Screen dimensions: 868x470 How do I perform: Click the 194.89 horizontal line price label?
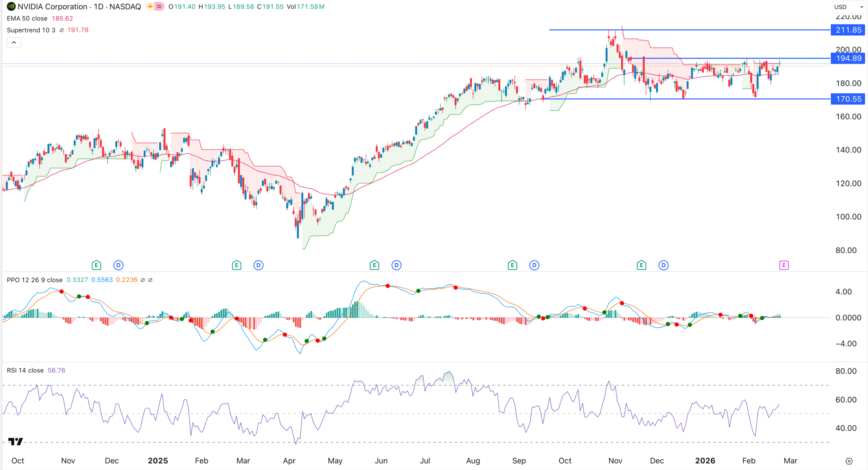pos(848,58)
